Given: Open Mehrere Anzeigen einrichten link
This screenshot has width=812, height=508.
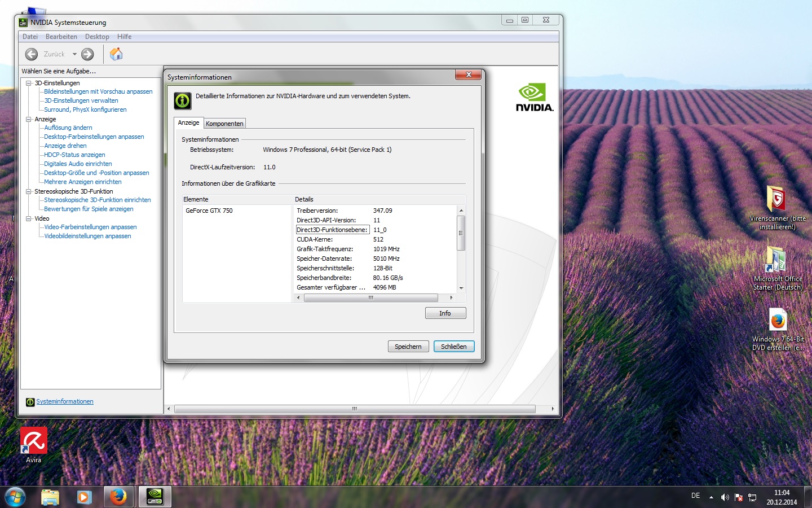Looking at the screenshot, I should tap(83, 182).
